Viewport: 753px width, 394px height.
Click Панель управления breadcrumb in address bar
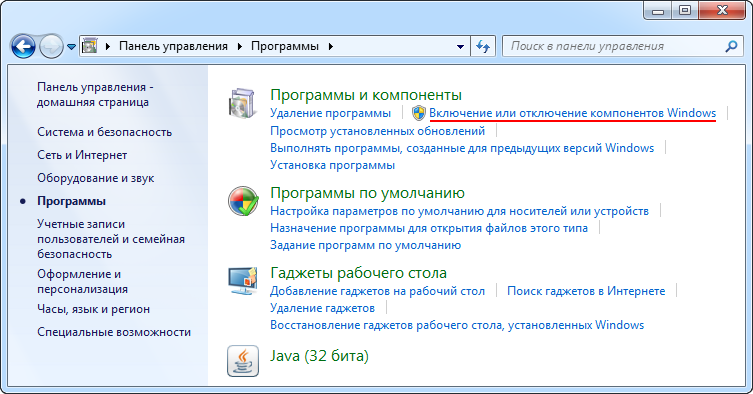[x=173, y=46]
